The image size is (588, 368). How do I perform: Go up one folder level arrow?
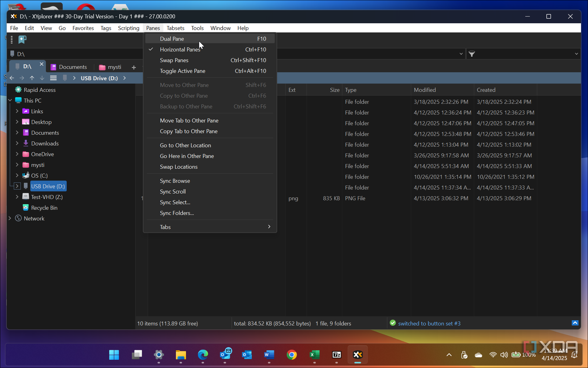[32, 78]
